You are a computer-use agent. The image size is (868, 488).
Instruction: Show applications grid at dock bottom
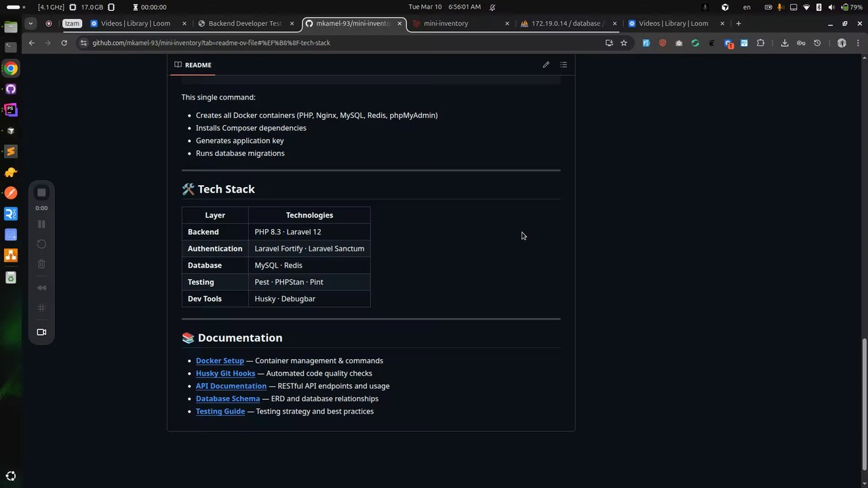click(11, 476)
